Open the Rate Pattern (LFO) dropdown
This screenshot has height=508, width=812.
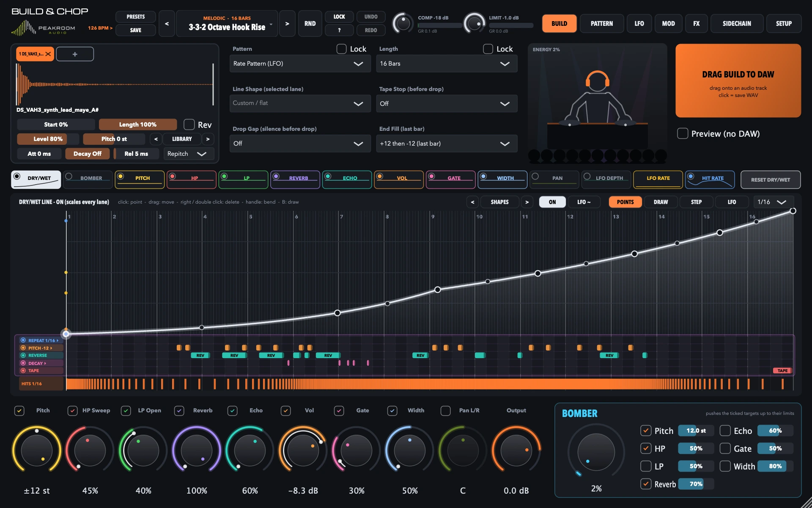pos(300,63)
